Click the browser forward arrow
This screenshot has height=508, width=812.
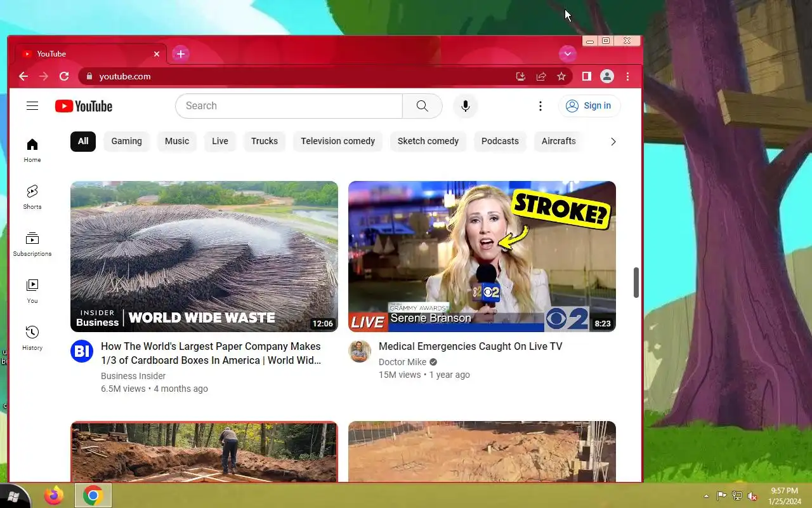point(44,76)
